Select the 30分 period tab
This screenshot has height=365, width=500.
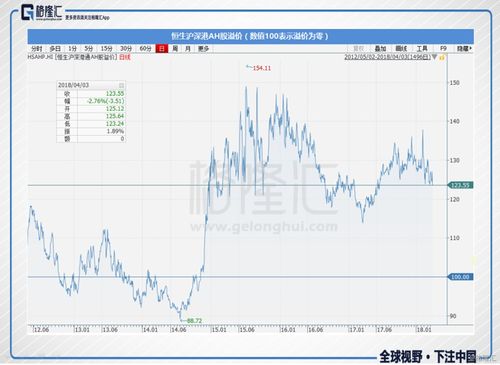(x=126, y=49)
